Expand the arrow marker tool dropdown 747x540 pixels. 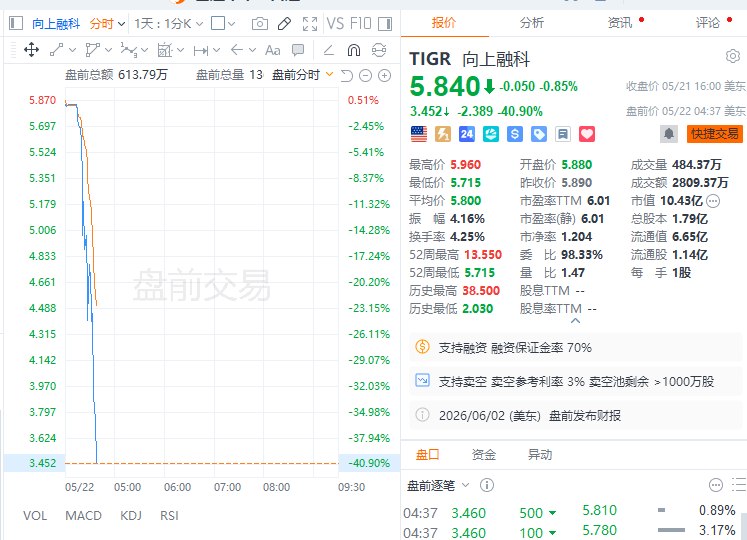(x=252, y=50)
